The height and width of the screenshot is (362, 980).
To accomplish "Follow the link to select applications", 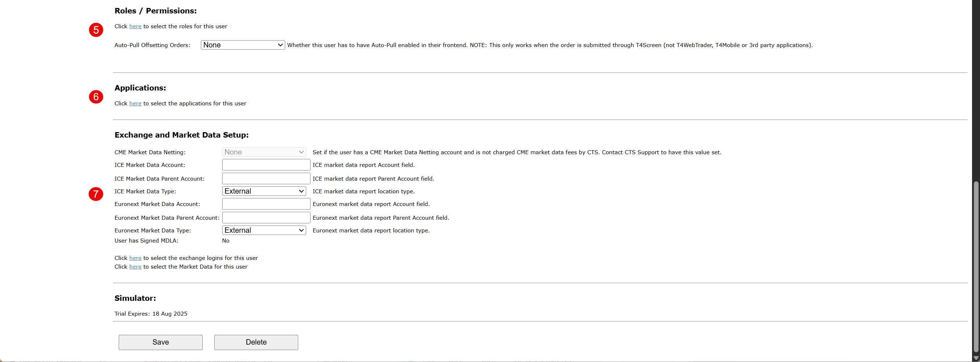I will tap(135, 104).
